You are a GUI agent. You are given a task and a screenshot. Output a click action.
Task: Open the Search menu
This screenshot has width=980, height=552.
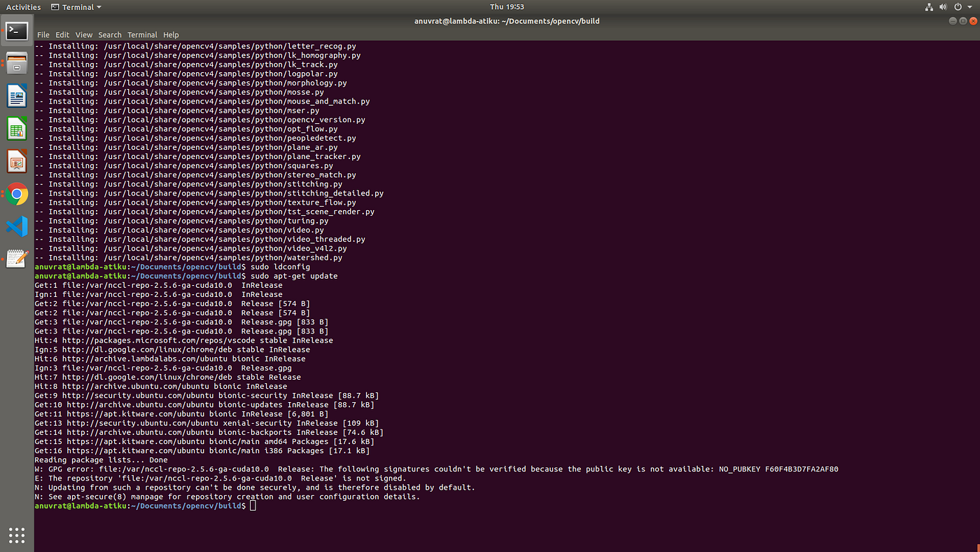[109, 34]
